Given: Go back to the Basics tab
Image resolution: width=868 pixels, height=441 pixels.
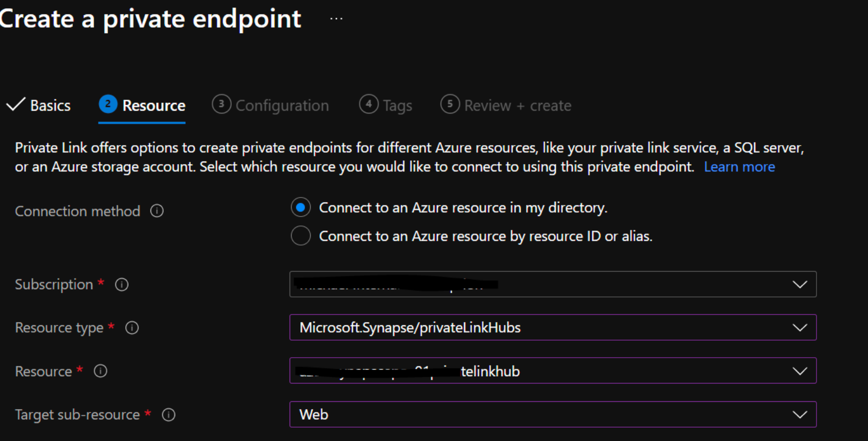Looking at the screenshot, I should coord(50,105).
